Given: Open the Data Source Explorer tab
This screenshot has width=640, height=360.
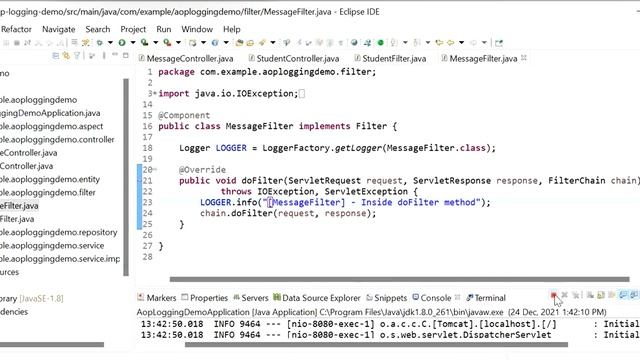Looking at the screenshot, I should [317, 298].
